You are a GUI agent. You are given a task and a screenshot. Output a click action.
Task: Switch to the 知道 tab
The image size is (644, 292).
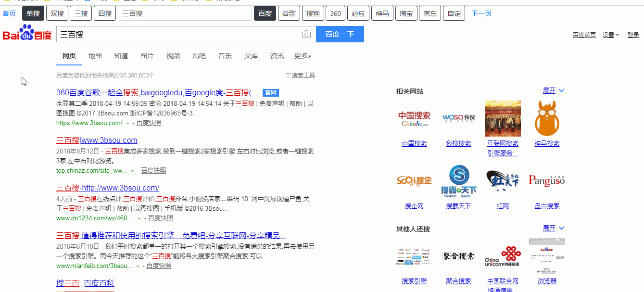click(x=121, y=56)
